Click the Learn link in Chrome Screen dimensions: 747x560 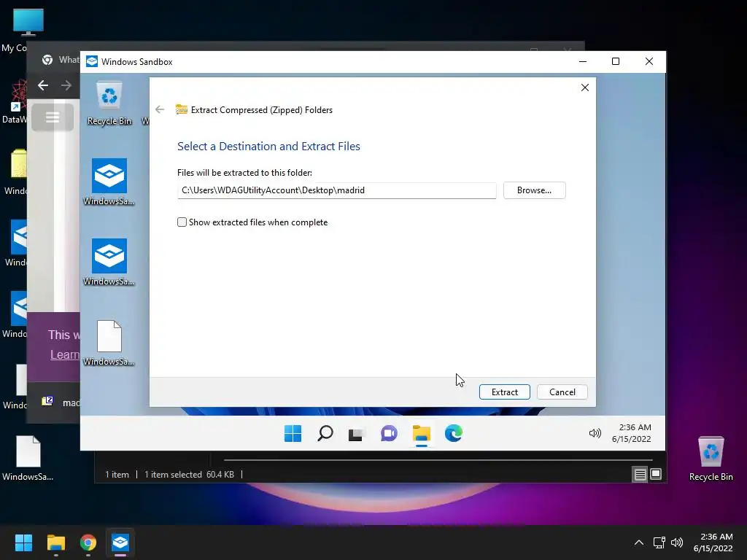(x=65, y=355)
